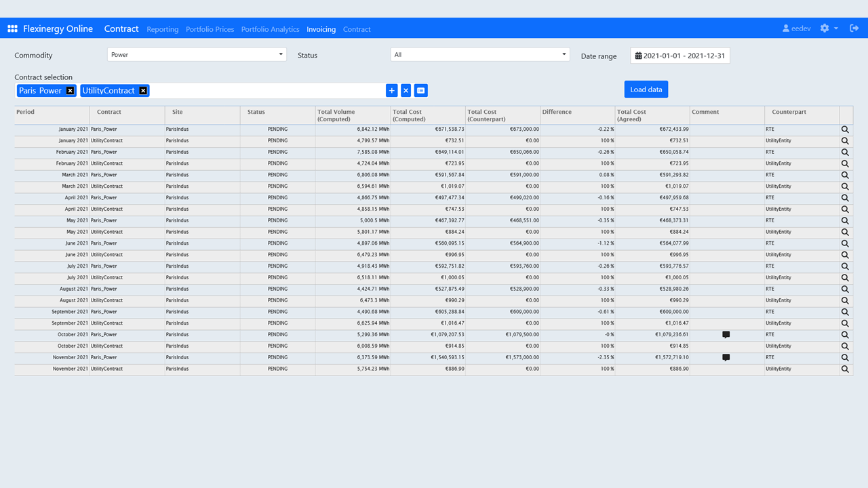
Task: Open the date range picker field
Action: 680,56
